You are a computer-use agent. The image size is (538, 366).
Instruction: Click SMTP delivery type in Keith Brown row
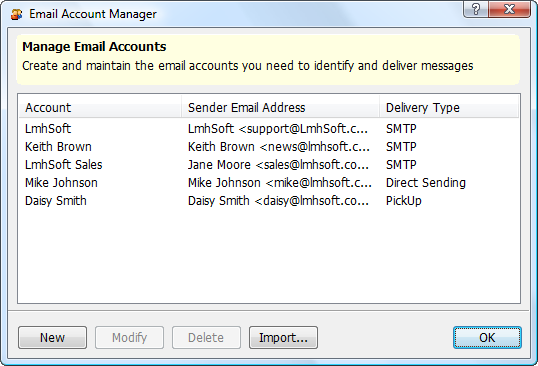pos(401,147)
